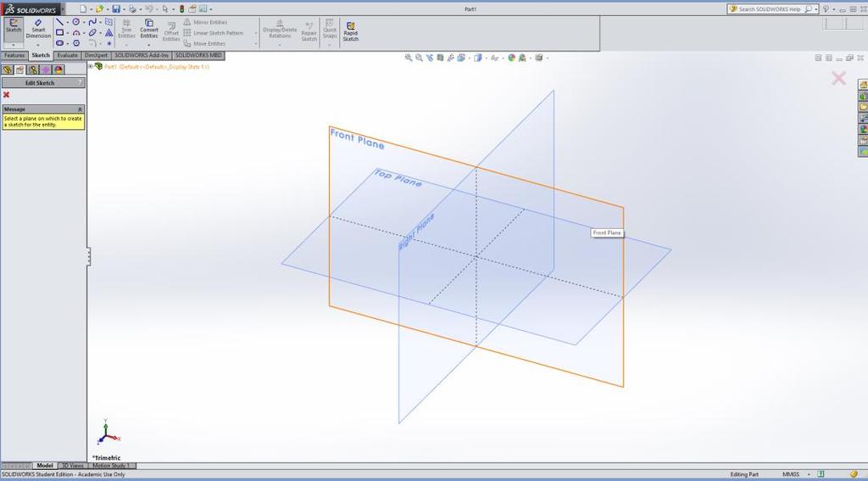Image resolution: width=868 pixels, height=481 pixels.
Task: Click Zoom to Fit icon
Action: [x=409, y=58]
